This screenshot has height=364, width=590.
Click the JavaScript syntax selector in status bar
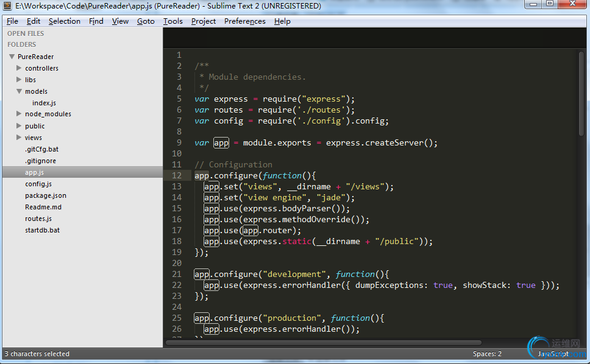pyautogui.click(x=553, y=354)
